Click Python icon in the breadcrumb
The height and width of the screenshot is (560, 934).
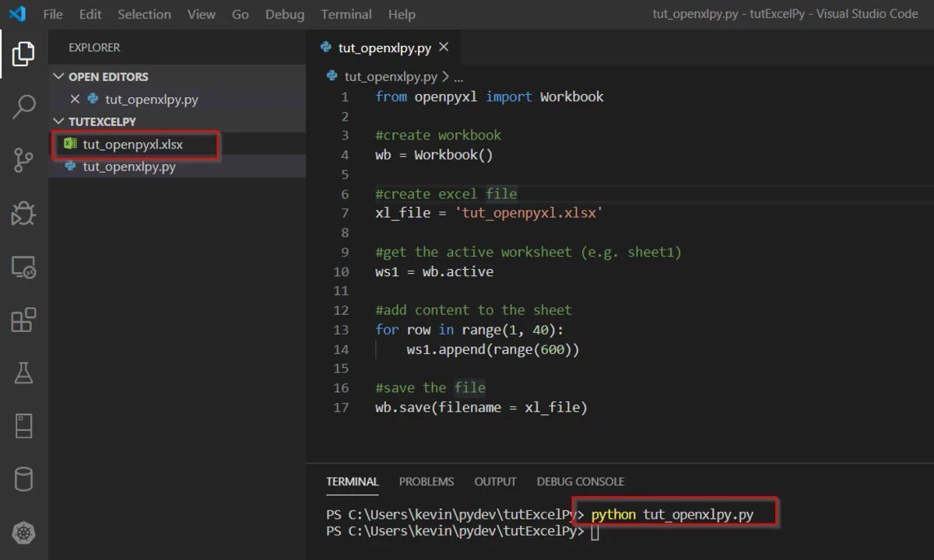coord(332,76)
